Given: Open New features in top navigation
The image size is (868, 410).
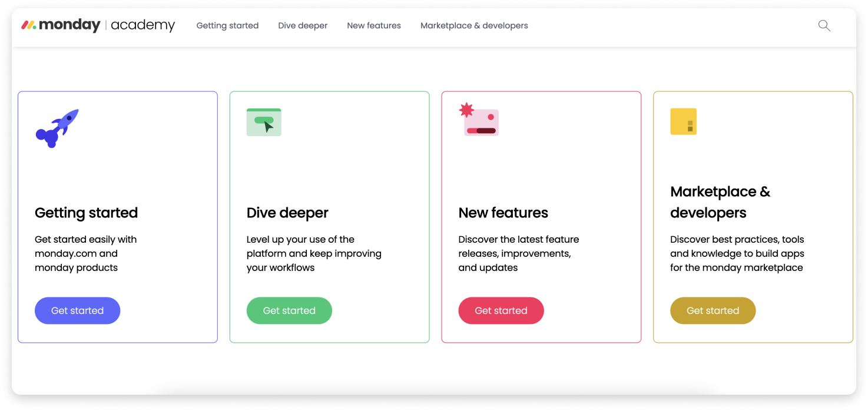Looking at the screenshot, I should tap(374, 25).
